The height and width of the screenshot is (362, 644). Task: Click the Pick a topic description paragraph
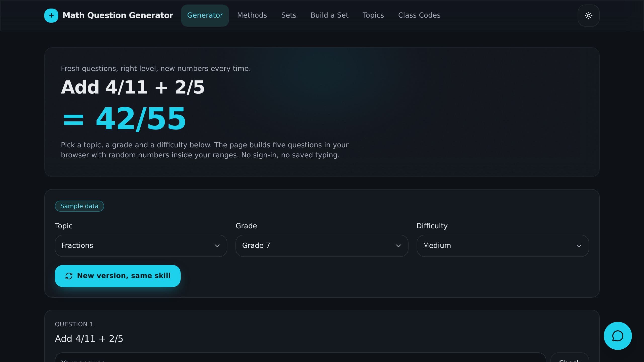[x=205, y=150]
